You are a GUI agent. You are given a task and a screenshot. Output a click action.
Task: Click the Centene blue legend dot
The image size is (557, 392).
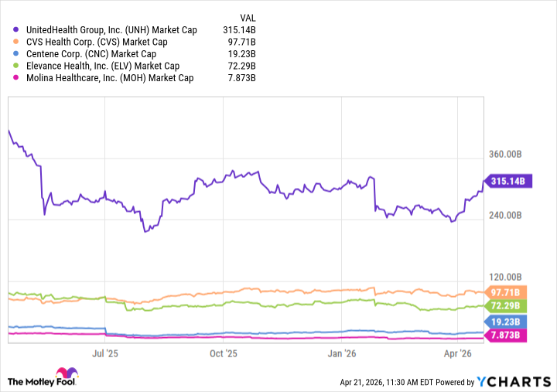(x=17, y=54)
